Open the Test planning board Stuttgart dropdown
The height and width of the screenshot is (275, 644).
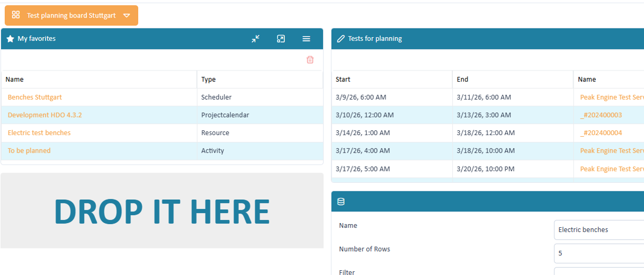coord(71,15)
